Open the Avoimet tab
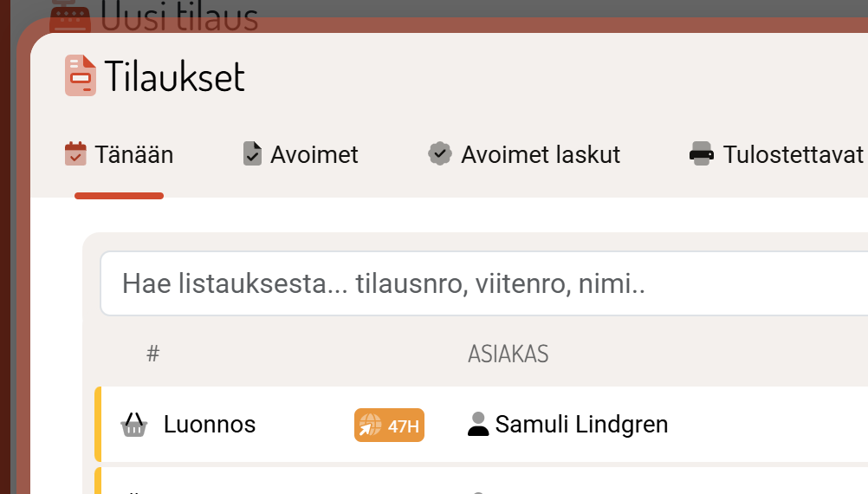Viewport: 868px width, 494px height. tap(314, 155)
